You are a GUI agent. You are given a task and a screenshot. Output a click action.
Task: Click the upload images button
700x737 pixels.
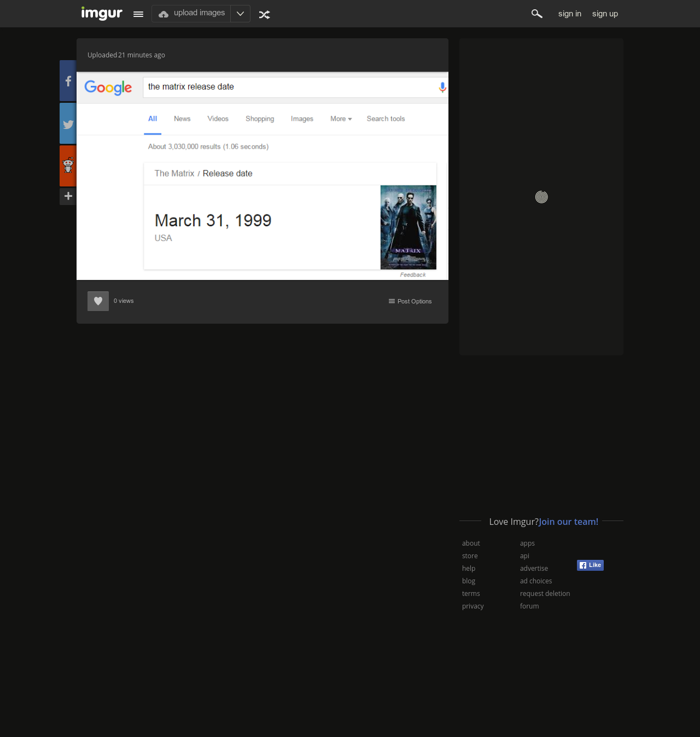tap(191, 14)
